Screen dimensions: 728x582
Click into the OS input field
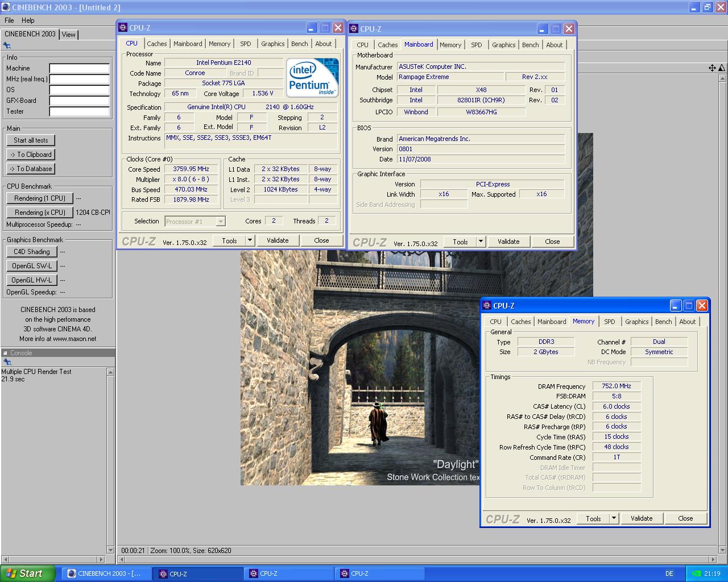(79, 90)
